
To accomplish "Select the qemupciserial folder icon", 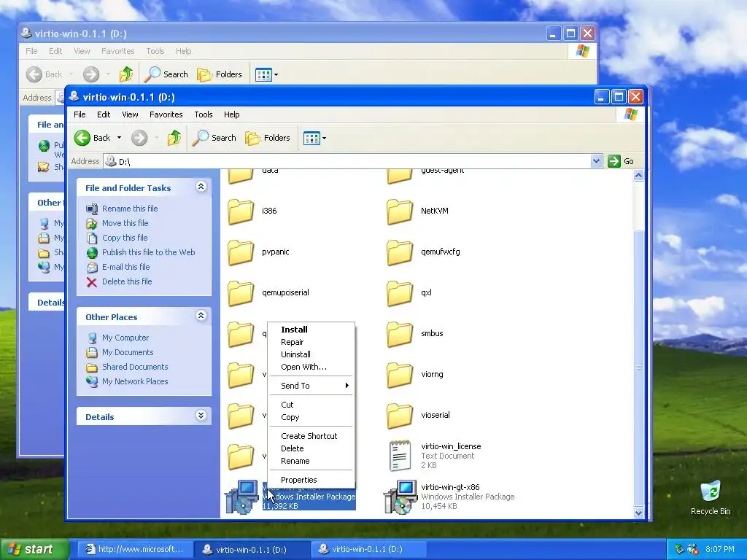I will pos(241,293).
